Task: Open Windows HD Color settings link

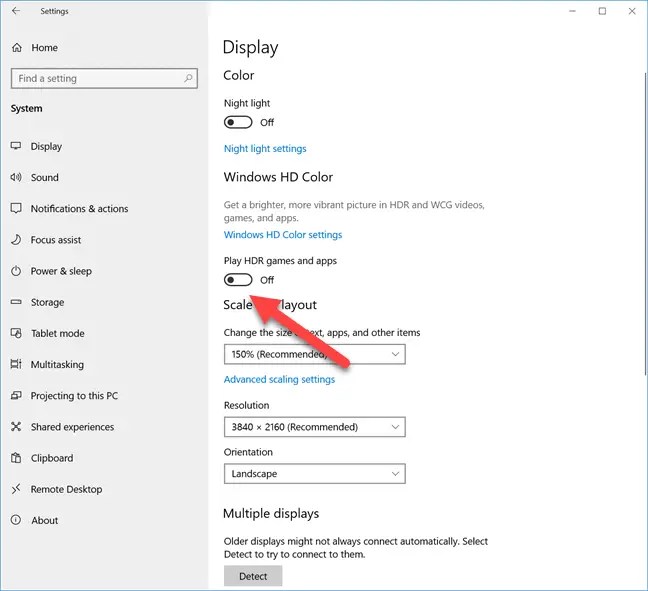Action: tap(283, 235)
